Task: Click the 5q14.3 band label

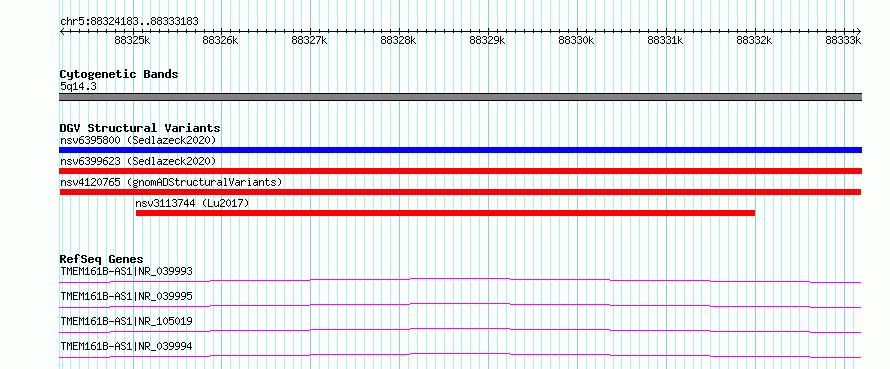Action: (78, 87)
